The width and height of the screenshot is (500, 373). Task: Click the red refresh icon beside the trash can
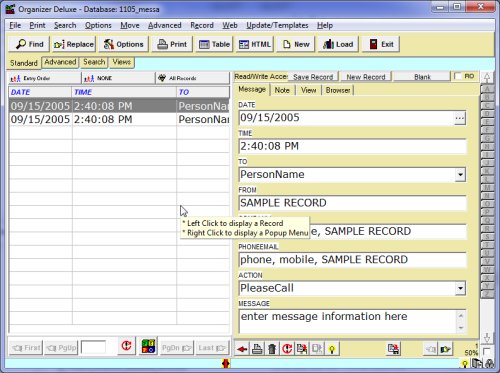click(287, 349)
